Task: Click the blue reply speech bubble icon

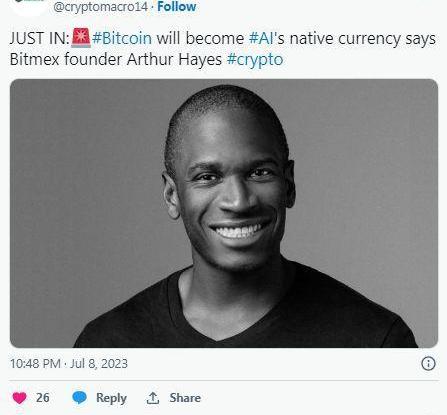Action: coord(79,398)
